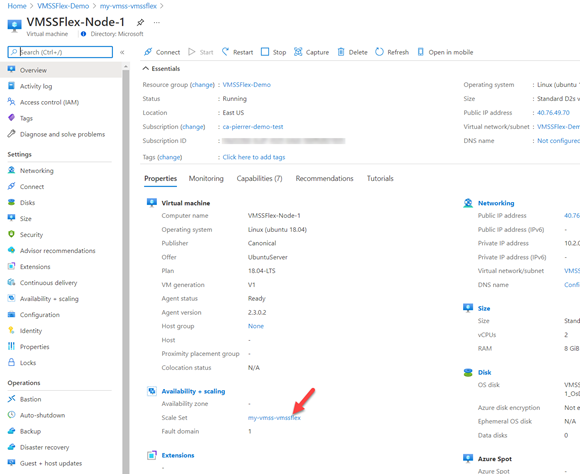Click change next to Subscription
Image resolution: width=580 pixels, height=474 pixels.
coord(193,127)
